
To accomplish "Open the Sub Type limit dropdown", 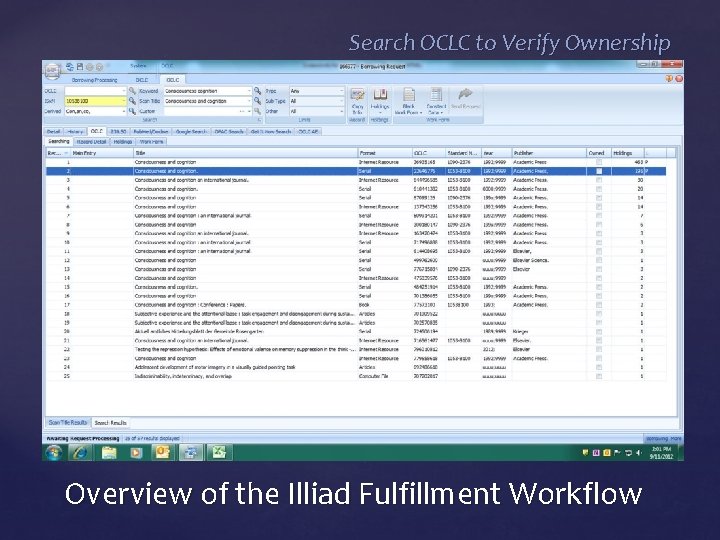I will click(341, 101).
